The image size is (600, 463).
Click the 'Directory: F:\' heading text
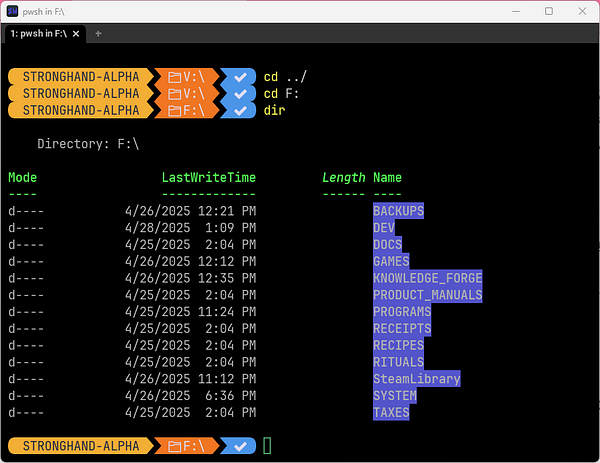[x=88, y=144]
